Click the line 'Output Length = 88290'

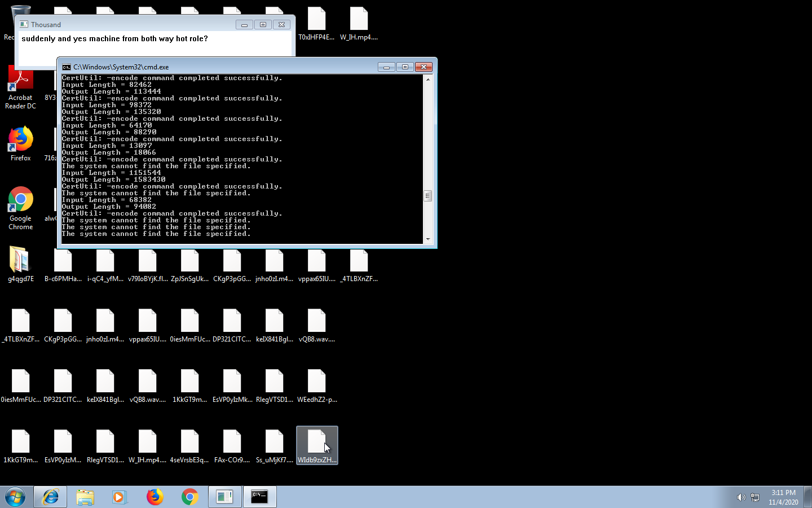(109, 133)
